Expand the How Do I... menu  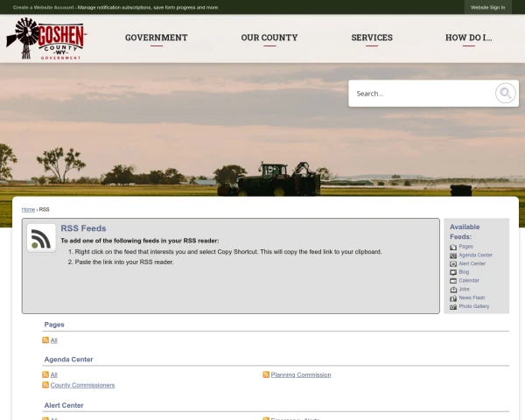pyautogui.click(x=468, y=38)
